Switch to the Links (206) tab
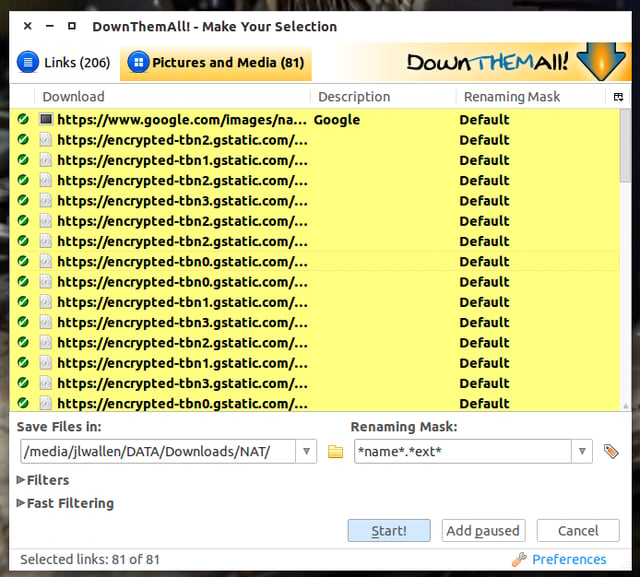This screenshot has height=577, width=640. click(64, 62)
